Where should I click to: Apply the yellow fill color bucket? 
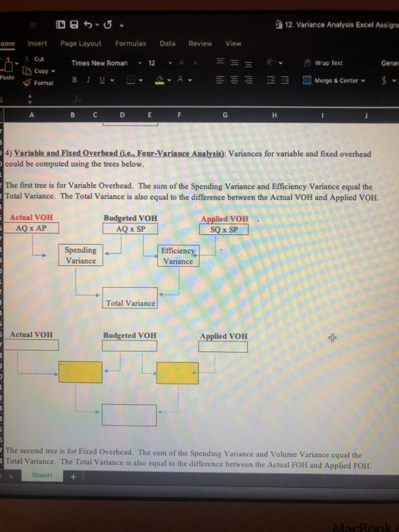[x=160, y=80]
